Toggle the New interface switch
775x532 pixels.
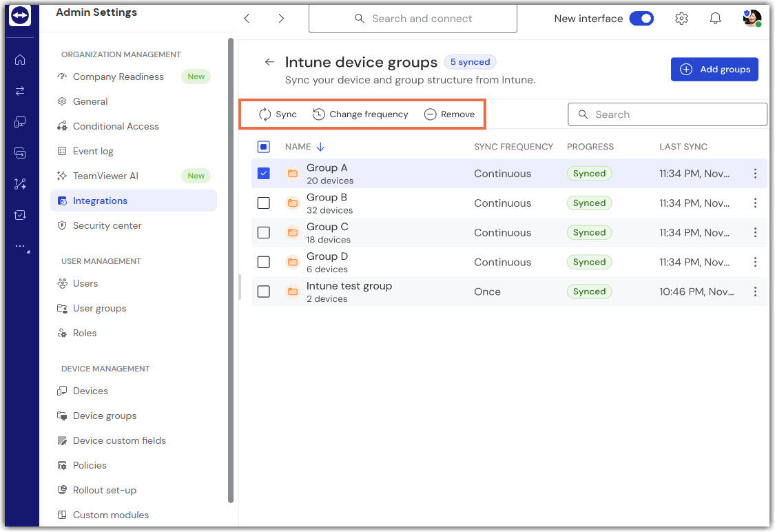[x=641, y=19]
